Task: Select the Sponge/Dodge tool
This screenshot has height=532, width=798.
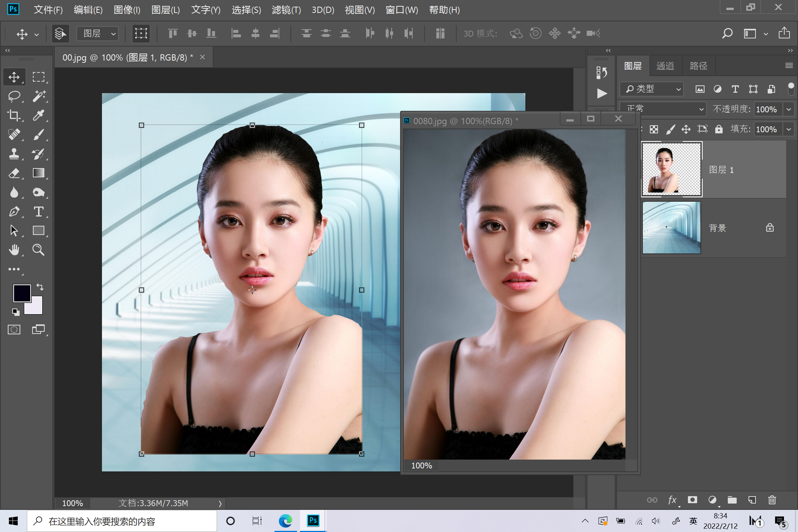Action: [x=38, y=192]
